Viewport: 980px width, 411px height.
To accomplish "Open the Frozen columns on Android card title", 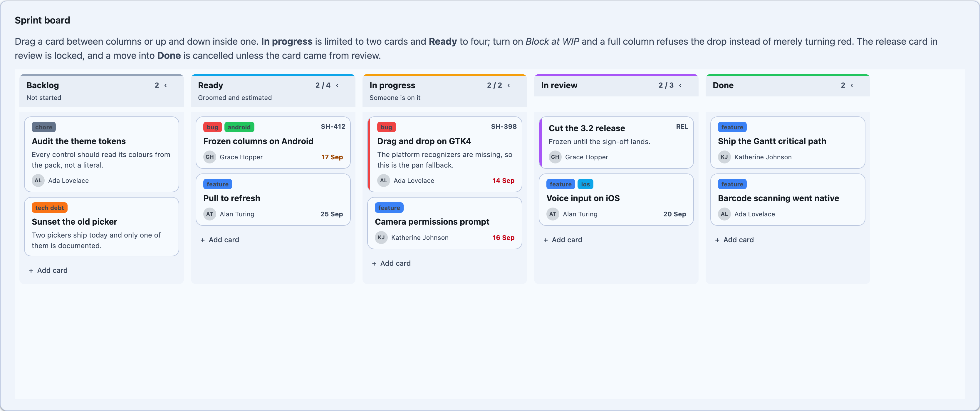I will pos(258,141).
